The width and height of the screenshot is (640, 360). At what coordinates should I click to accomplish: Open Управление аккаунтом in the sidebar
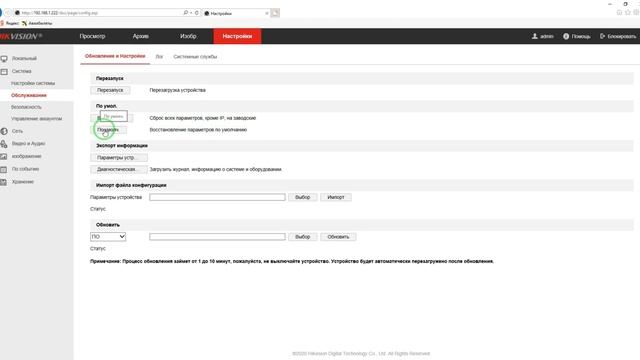(36, 119)
